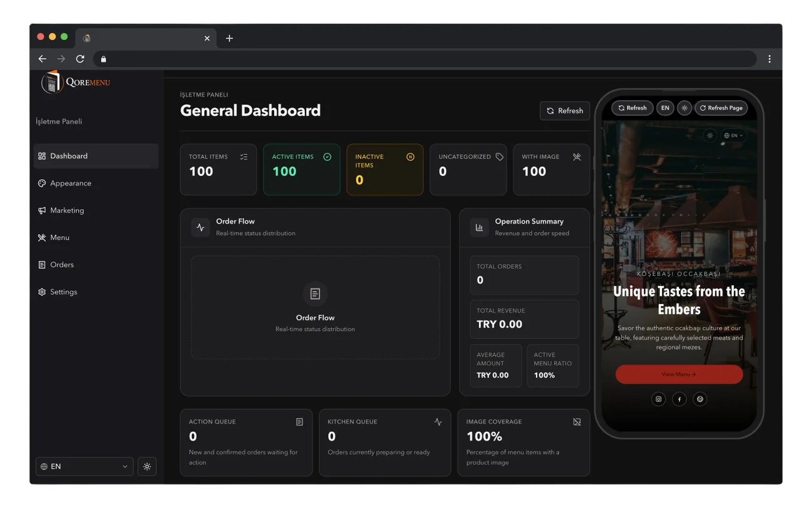
Task: Click the red View Menu button
Action: [x=679, y=375]
